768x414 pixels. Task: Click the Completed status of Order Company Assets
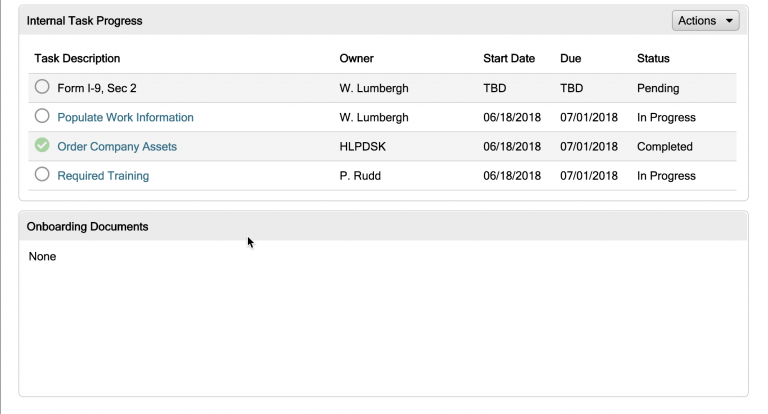[x=664, y=146]
